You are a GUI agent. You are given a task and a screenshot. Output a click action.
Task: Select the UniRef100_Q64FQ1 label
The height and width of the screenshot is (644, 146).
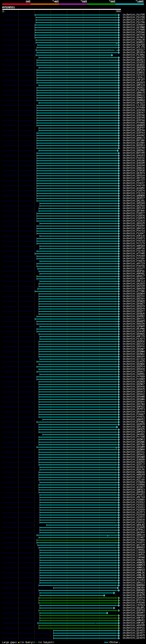point(133,271)
